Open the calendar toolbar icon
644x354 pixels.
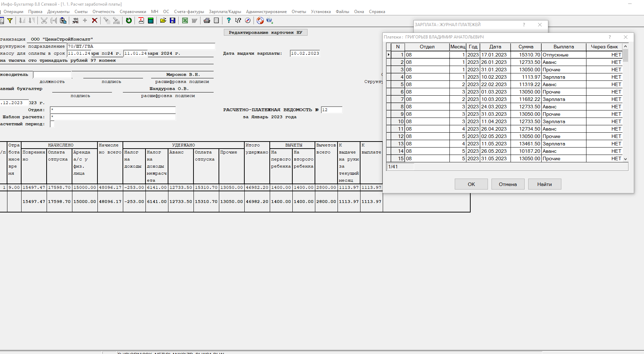click(x=141, y=20)
